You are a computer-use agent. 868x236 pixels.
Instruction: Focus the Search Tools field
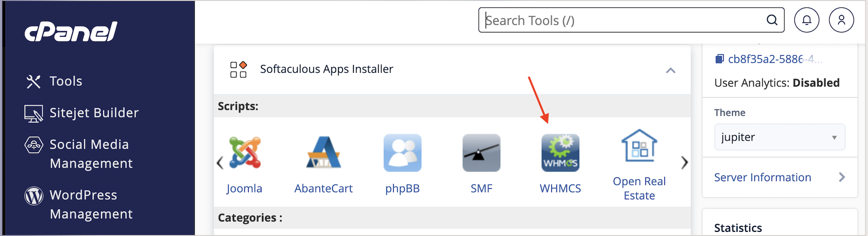point(631,20)
